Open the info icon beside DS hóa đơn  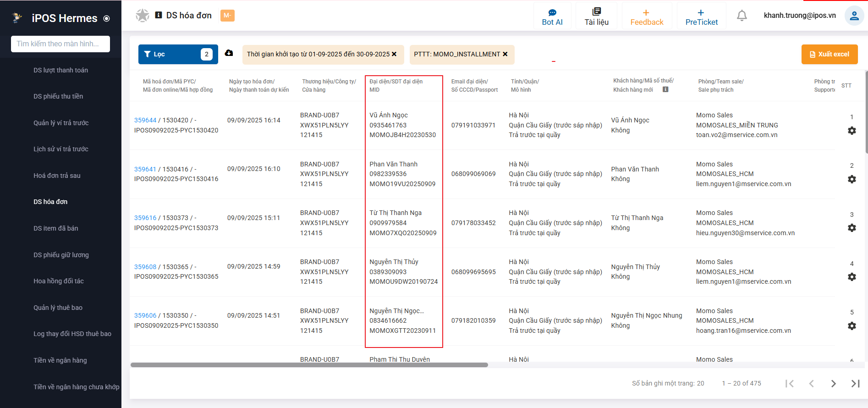click(159, 15)
